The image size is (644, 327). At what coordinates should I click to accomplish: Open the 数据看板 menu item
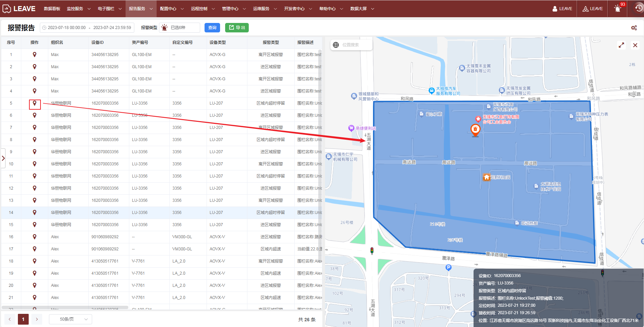52,9
